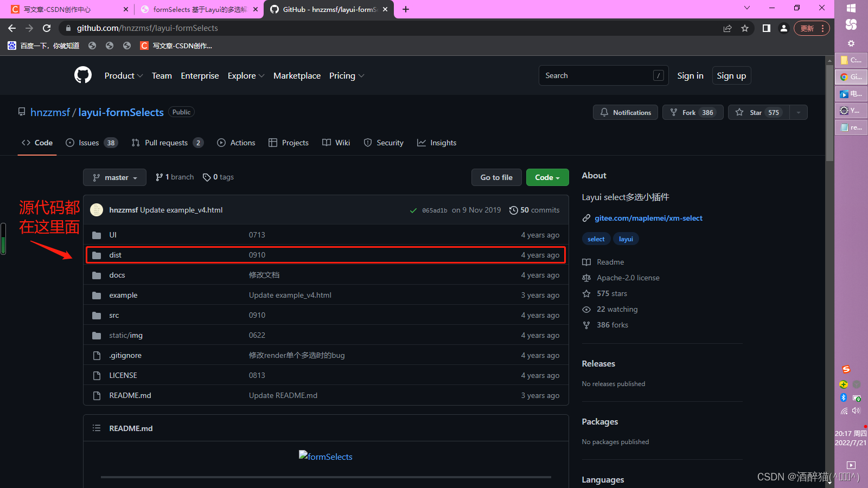This screenshot has width=868, height=488.
Task: Click the LICENSE file icon
Action: click(x=97, y=375)
